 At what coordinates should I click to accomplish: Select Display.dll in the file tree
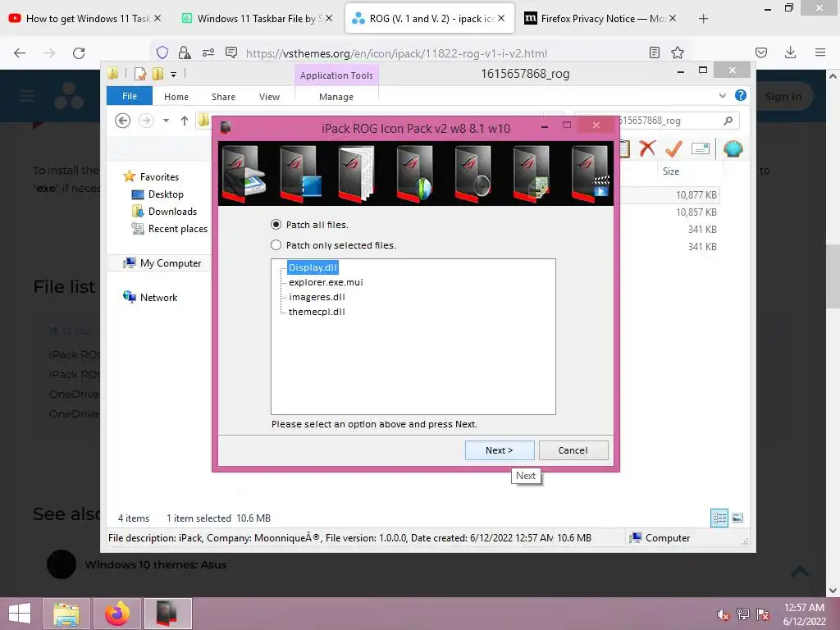coord(313,267)
